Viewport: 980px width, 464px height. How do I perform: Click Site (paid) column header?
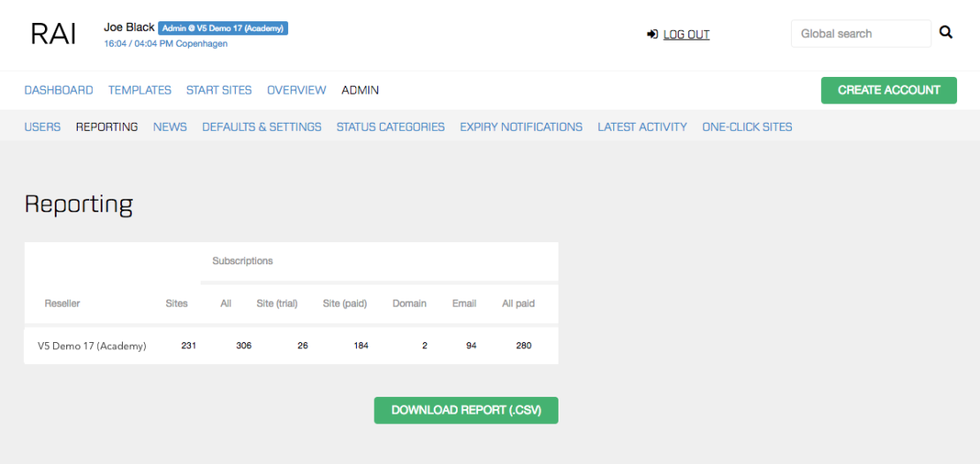pos(345,303)
